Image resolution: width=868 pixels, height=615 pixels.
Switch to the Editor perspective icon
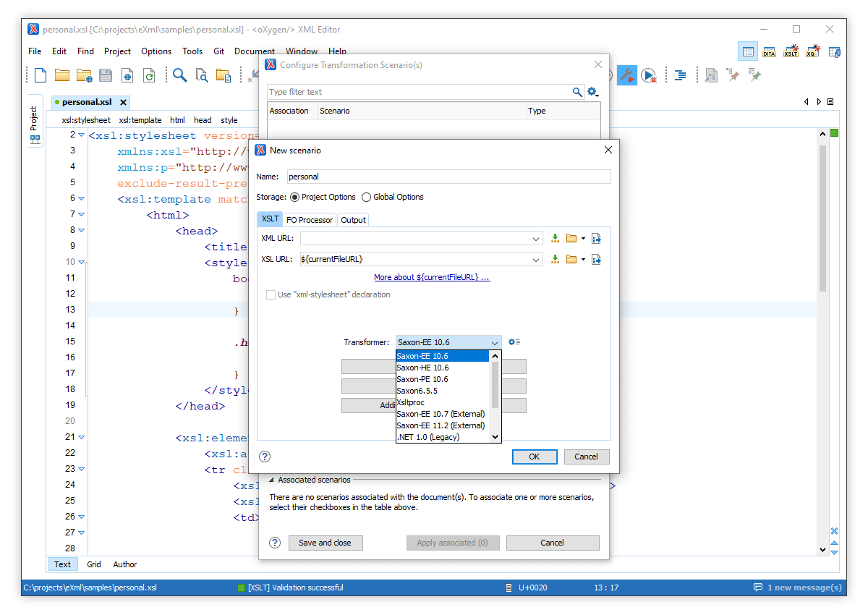pos(748,51)
